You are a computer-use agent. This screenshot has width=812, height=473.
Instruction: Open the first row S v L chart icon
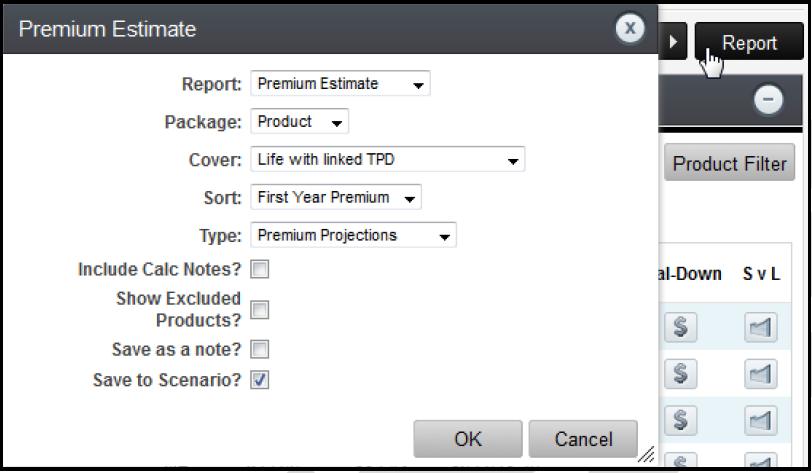[x=760, y=327]
